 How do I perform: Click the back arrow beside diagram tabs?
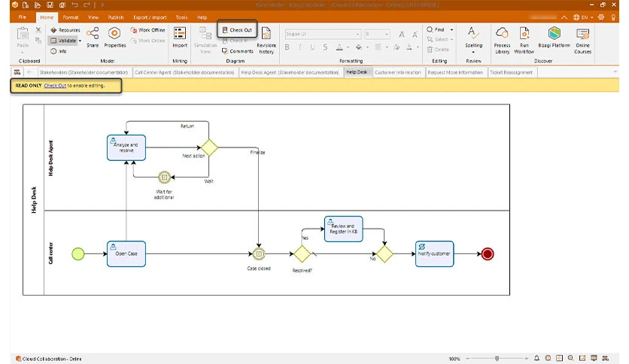click(29, 72)
